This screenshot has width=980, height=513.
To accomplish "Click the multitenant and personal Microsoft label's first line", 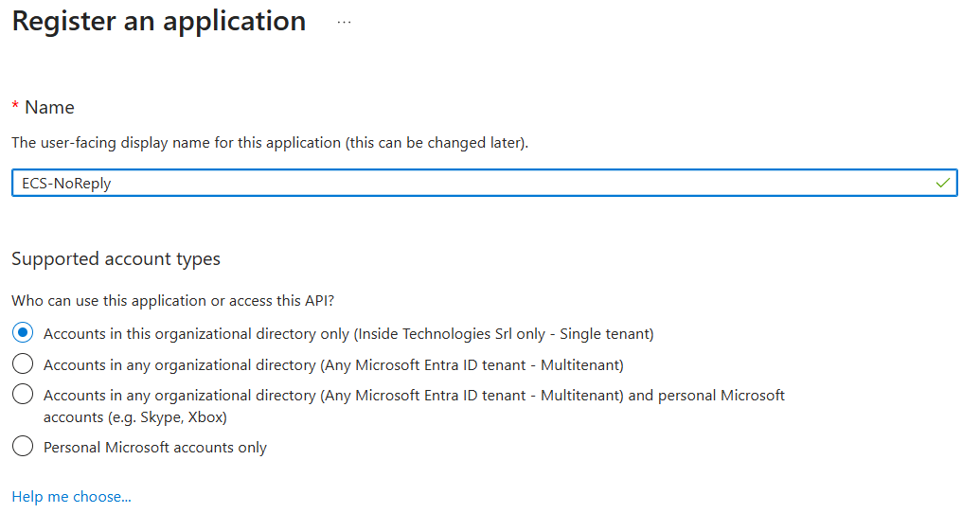I will coord(414,396).
